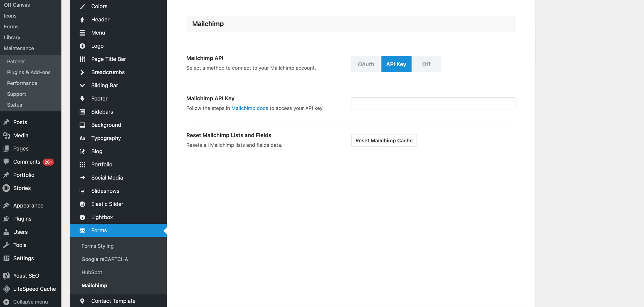Open the Status submenu link
644x307 pixels.
(x=14, y=105)
